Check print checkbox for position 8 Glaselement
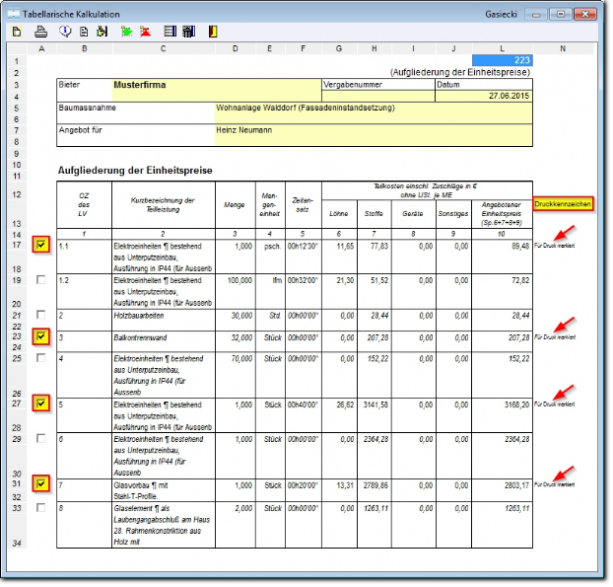Screen dimensions: 613x587 click(41, 508)
